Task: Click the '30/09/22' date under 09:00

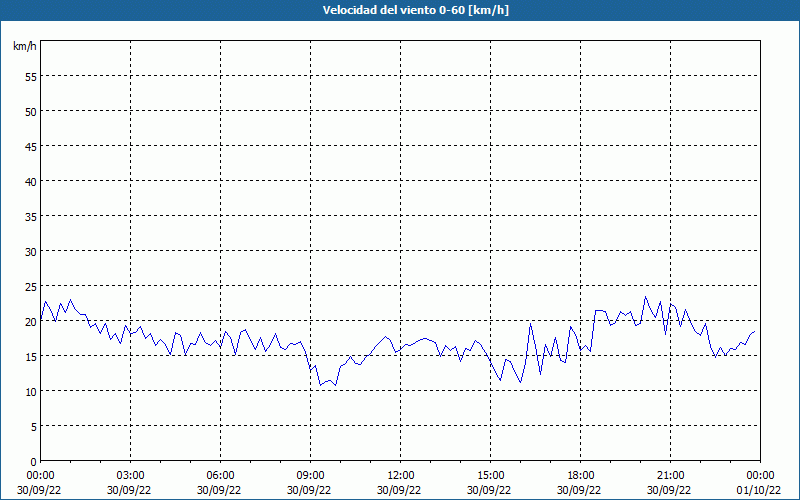Action: [309, 490]
